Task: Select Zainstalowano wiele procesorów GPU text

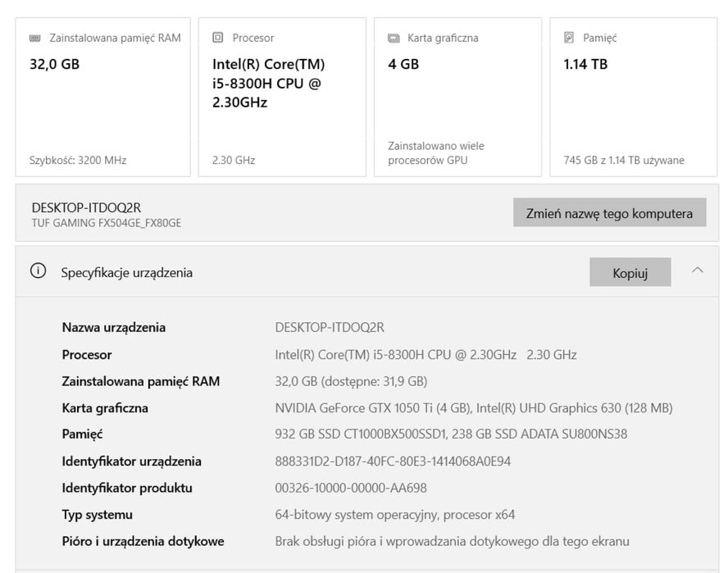Action: pos(436,152)
